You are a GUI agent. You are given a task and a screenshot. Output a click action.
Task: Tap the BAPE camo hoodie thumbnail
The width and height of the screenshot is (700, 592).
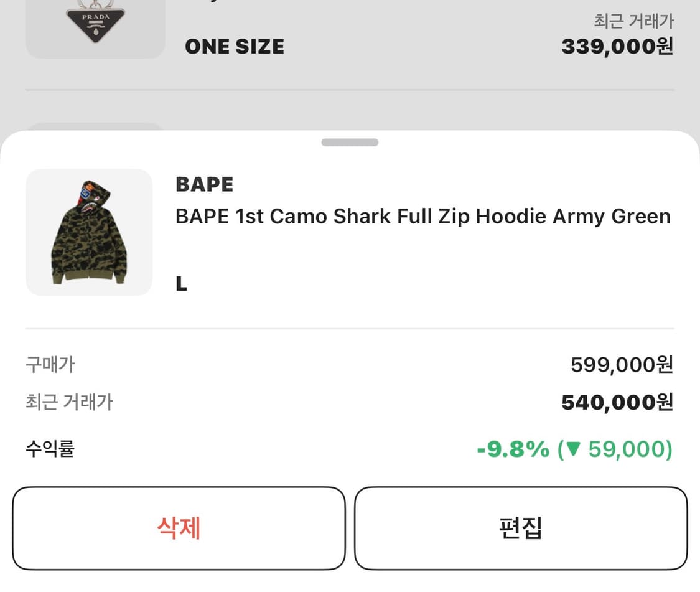pos(89,232)
